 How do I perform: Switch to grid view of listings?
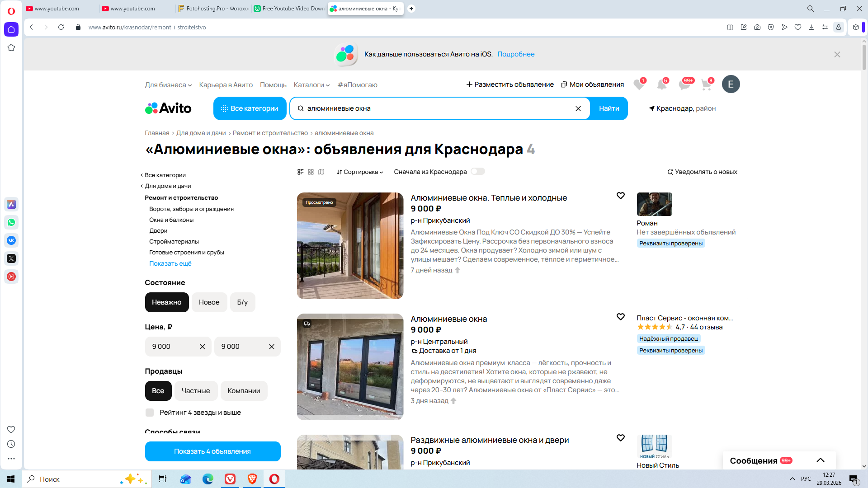311,172
